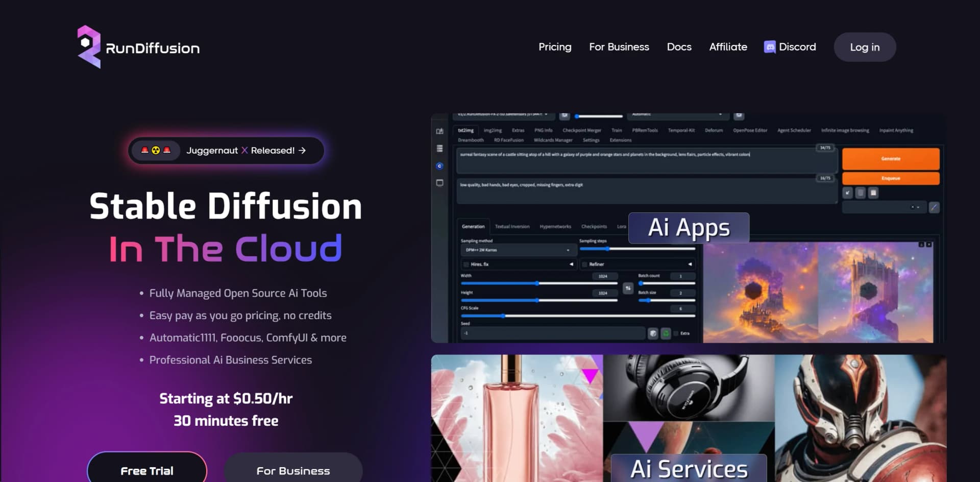This screenshot has width=980, height=482.
Task: Adjust the CFG Scale slider
Action: 578,316
